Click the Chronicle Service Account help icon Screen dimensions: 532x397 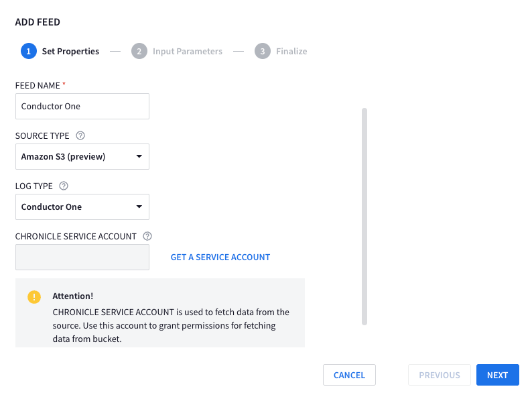(147, 236)
